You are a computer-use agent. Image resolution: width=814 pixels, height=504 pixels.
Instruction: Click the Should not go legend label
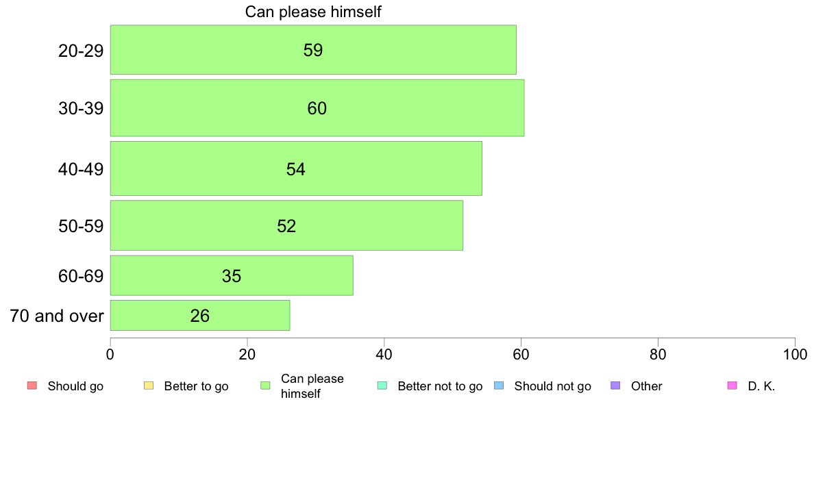[553, 386]
